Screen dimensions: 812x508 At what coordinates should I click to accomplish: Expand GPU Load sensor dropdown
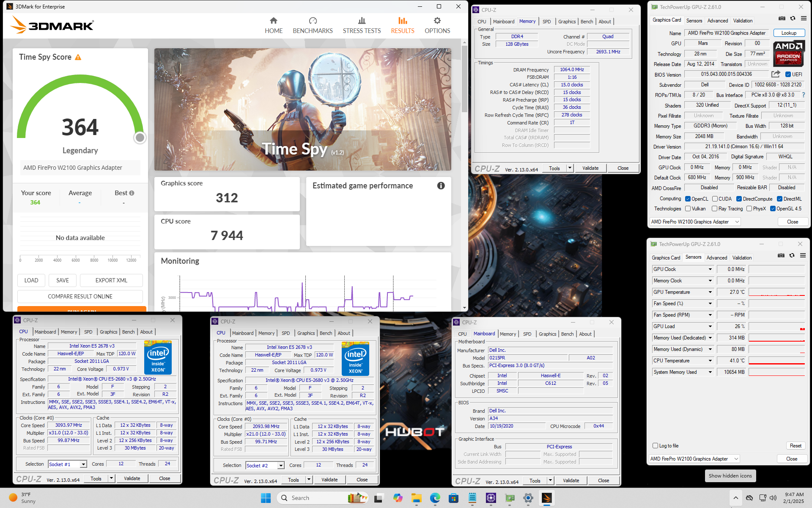point(710,326)
